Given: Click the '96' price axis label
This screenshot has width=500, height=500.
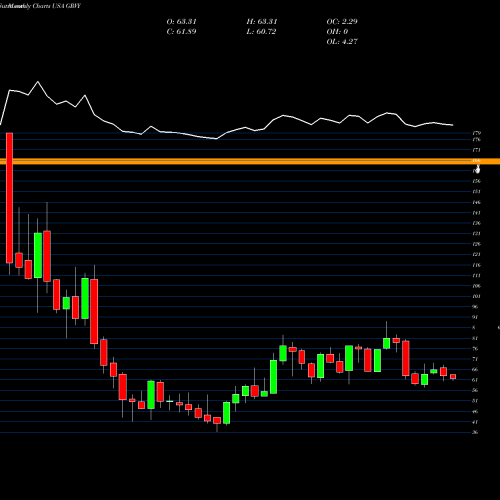Looking at the screenshot, I should (x=475, y=307).
